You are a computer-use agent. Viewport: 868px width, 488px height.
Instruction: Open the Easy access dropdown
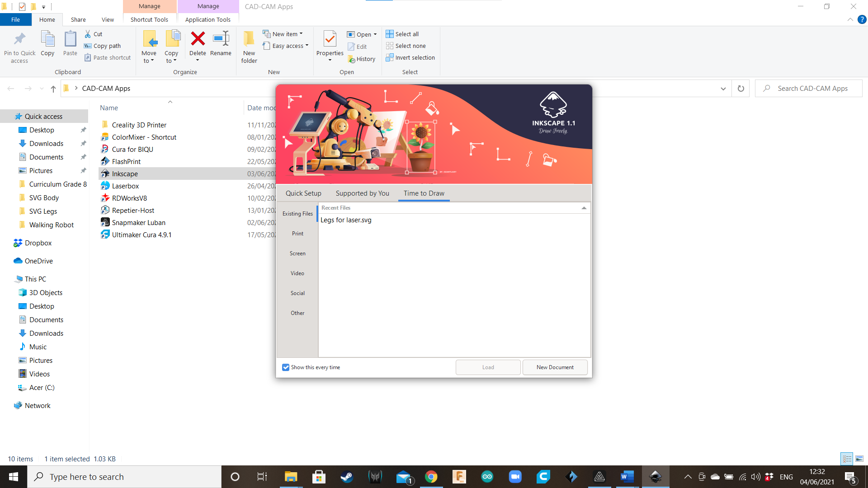307,46
